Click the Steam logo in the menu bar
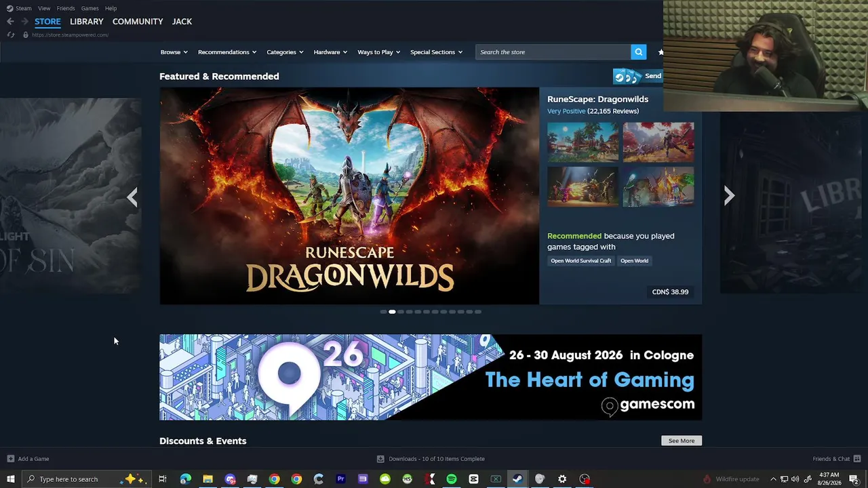 pyautogui.click(x=9, y=8)
